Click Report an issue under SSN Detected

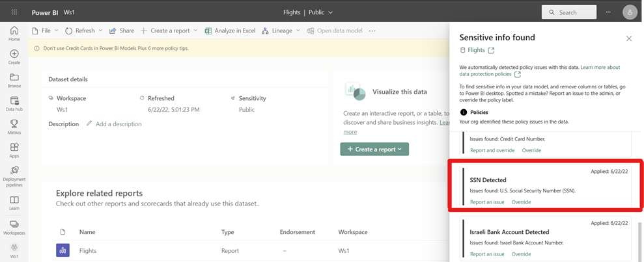tap(487, 202)
